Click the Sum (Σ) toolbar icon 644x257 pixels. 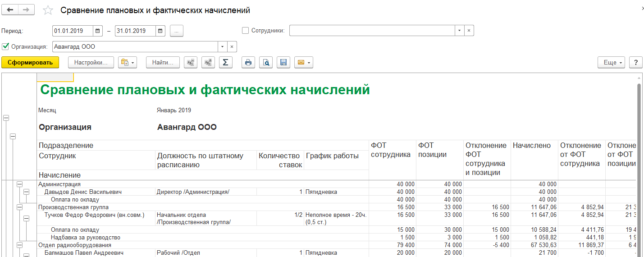point(225,63)
